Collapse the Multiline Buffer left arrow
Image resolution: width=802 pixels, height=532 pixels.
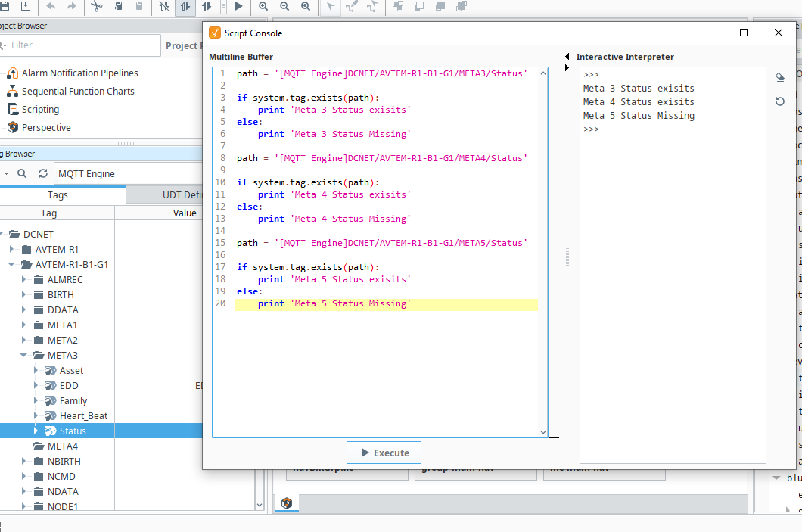click(567, 56)
